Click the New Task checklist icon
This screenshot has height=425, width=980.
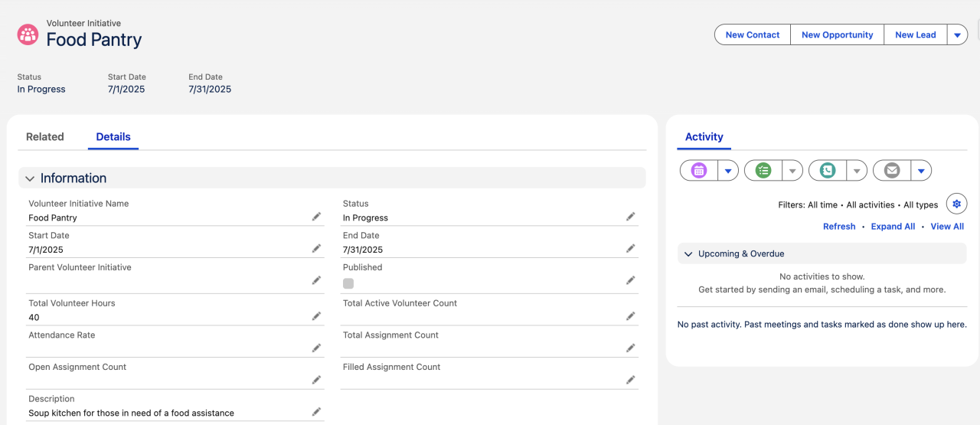pos(763,171)
